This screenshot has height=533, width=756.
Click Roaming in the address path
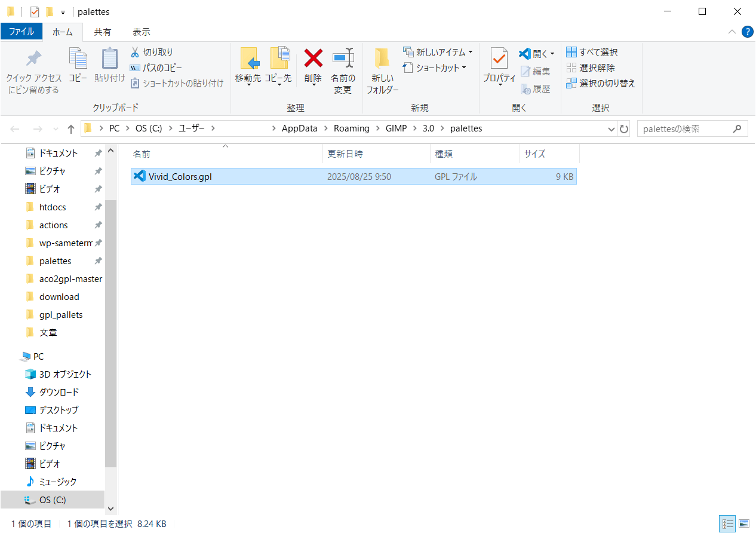click(x=351, y=128)
